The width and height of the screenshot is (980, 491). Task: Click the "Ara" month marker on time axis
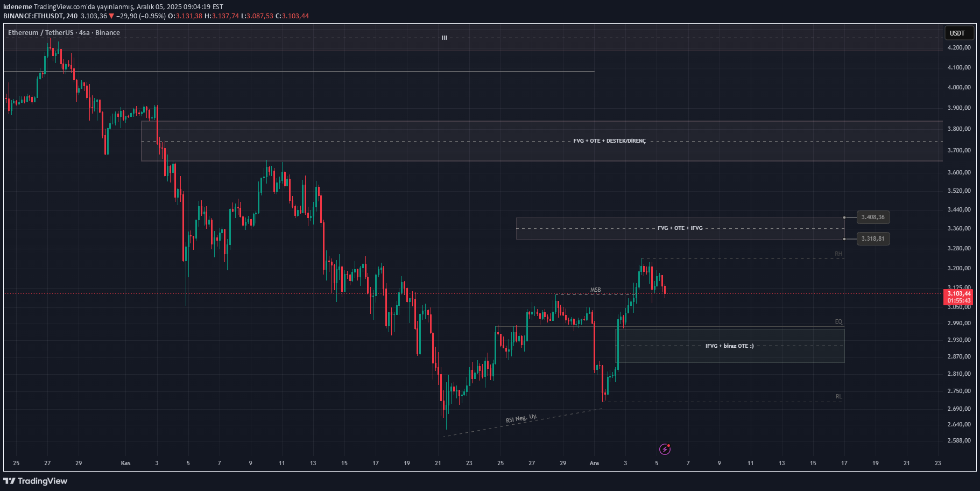pyautogui.click(x=594, y=463)
